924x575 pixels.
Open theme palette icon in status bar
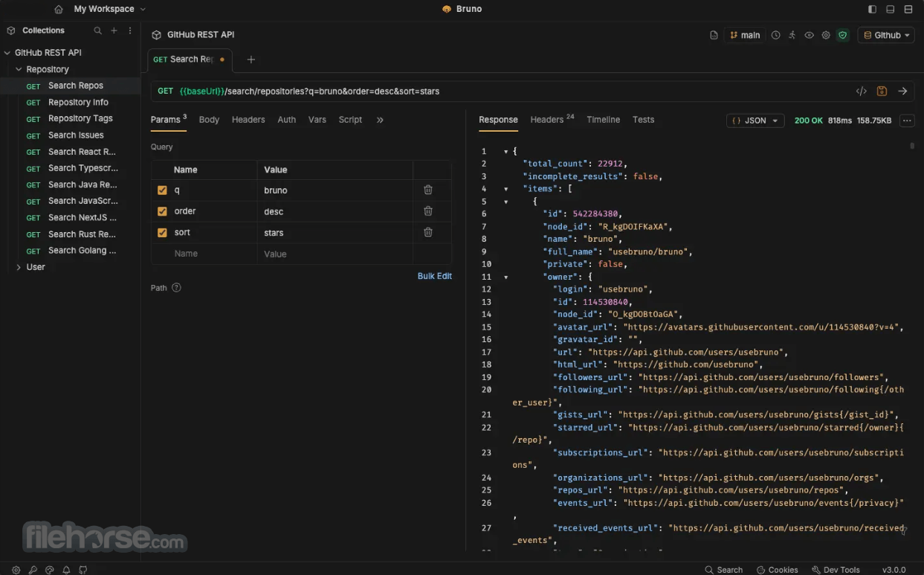tap(50, 570)
